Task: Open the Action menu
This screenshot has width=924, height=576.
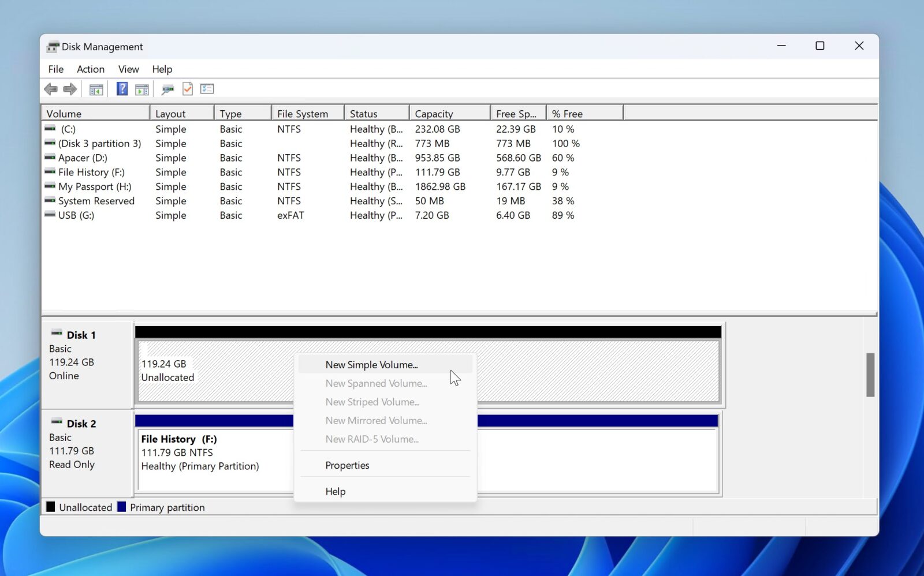Action: coord(90,69)
